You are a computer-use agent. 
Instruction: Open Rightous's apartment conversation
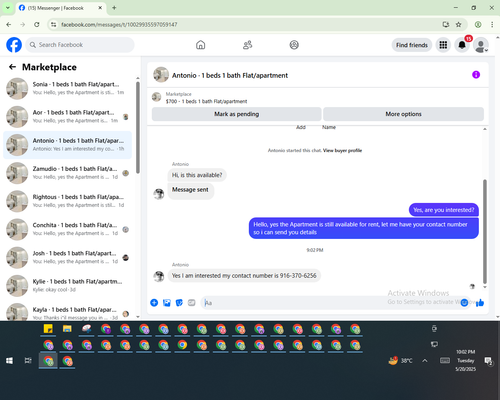[x=67, y=201]
